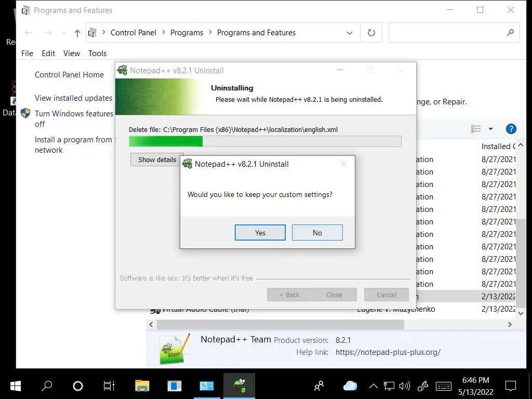Click Programs breadcrumb segment

(187, 33)
